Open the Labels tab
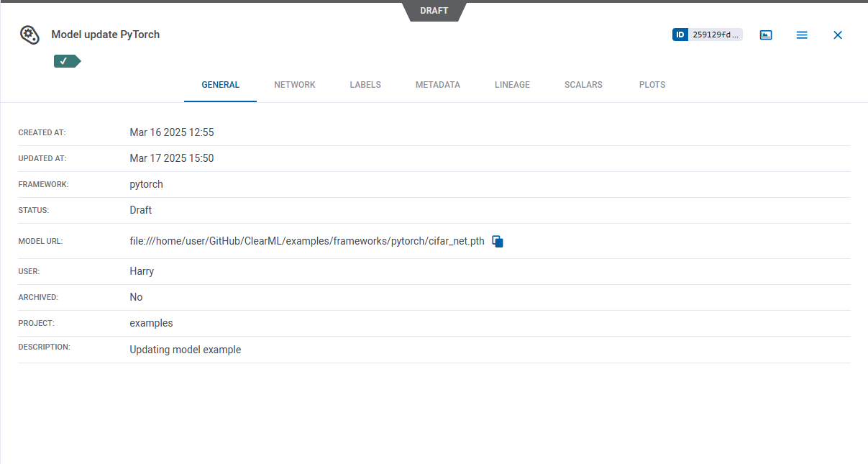Viewport: 868px width, 464px height. pyautogui.click(x=365, y=85)
